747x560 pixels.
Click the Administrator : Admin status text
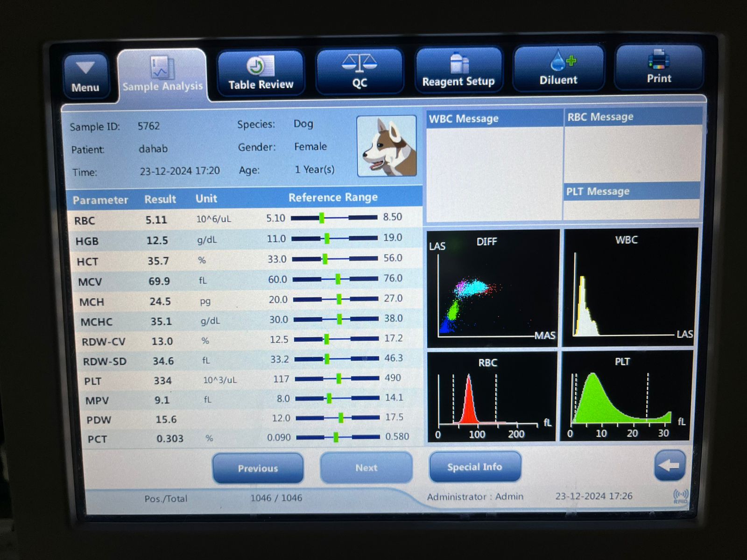475,497
